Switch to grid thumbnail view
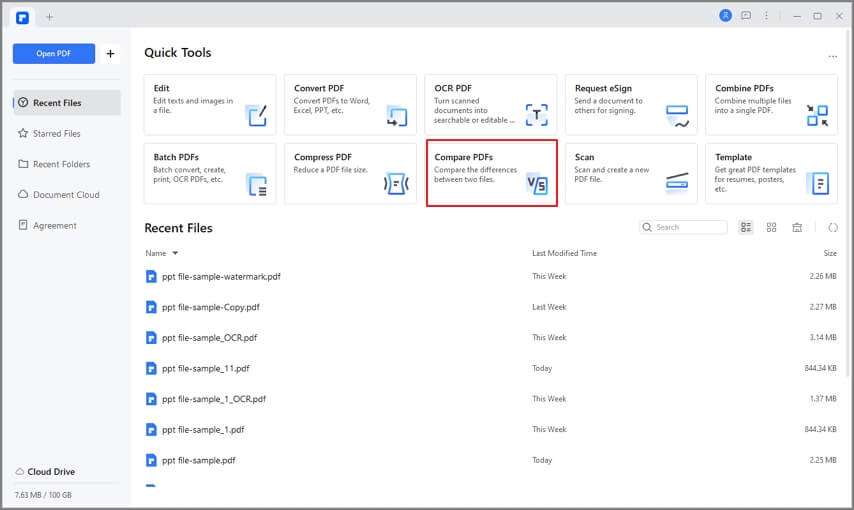Viewport: 854px width, 510px height. point(771,228)
